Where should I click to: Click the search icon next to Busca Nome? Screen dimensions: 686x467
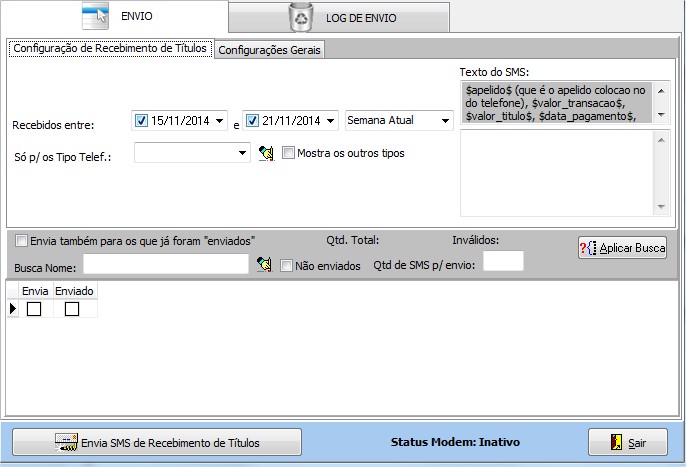pos(264,264)
